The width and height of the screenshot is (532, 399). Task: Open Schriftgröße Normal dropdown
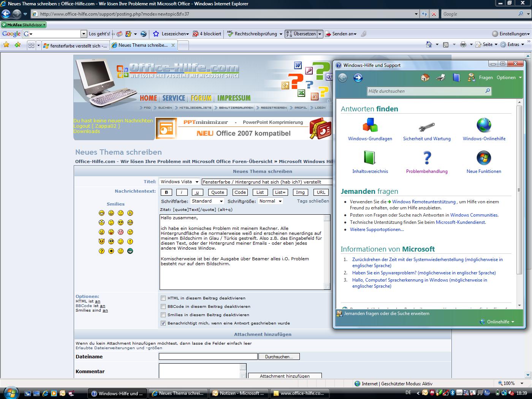271,201
